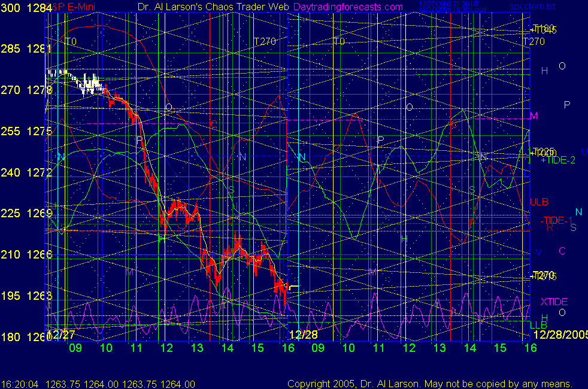Click the magenta XTIDE legend label

pyautogui.click(x=554, y=302)
